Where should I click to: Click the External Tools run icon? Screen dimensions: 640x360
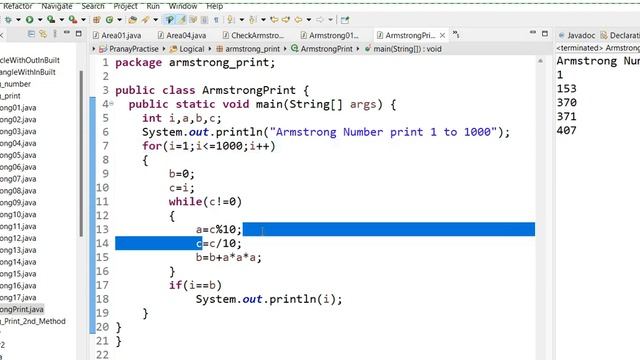73,20
